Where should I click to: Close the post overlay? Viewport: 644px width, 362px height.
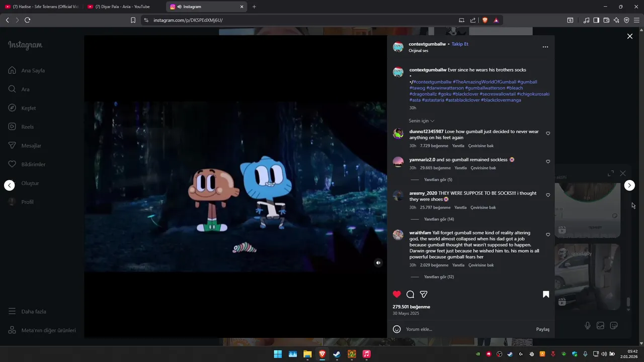pyautogui.click(x=629, y=36)
